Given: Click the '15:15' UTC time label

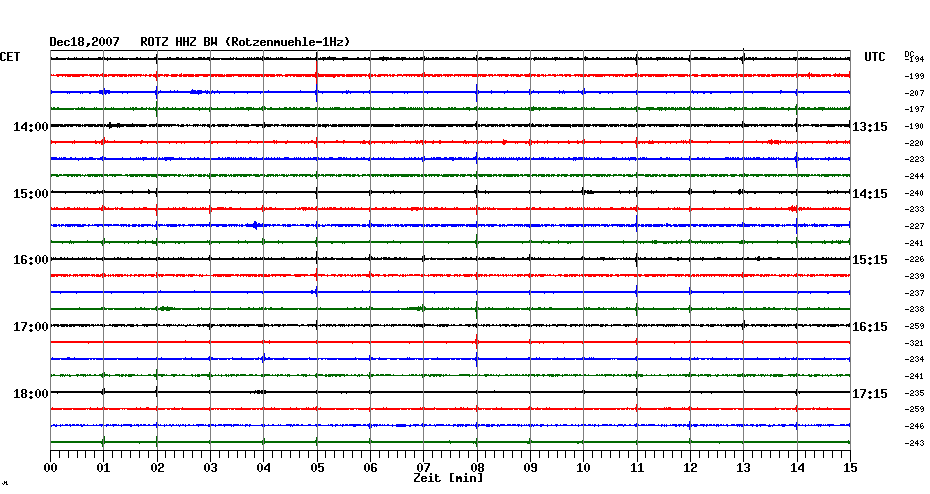Looking at the screenshot, I should click(870, 260).
